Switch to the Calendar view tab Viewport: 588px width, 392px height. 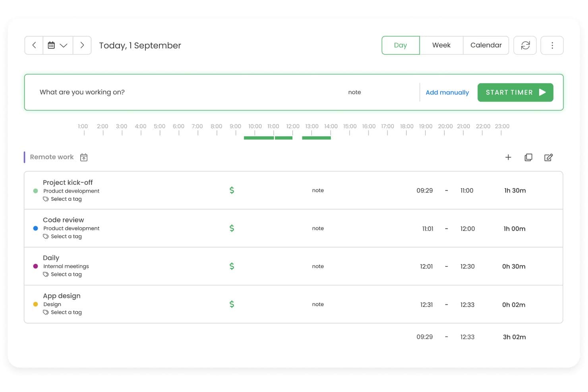pos(486,45)
